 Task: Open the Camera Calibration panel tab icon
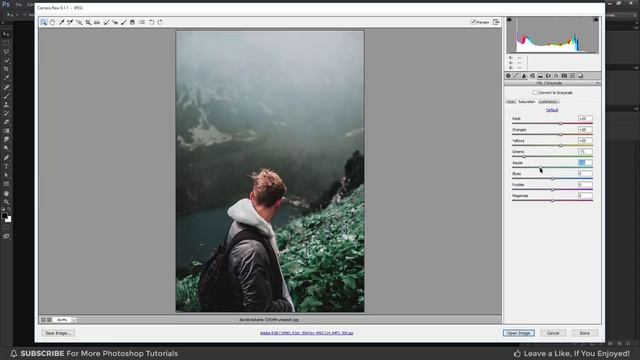(564, 76)
